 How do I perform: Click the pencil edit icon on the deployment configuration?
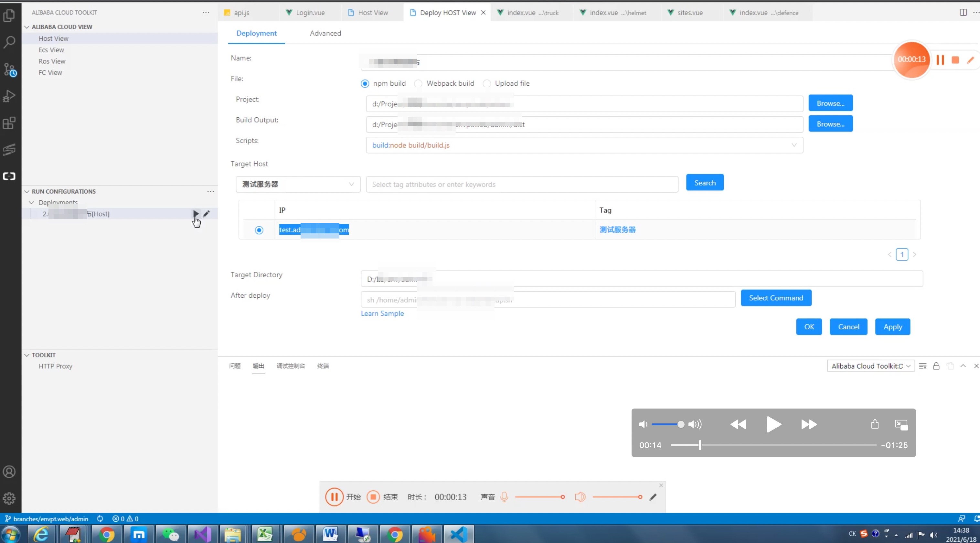(x=207, y=214)
